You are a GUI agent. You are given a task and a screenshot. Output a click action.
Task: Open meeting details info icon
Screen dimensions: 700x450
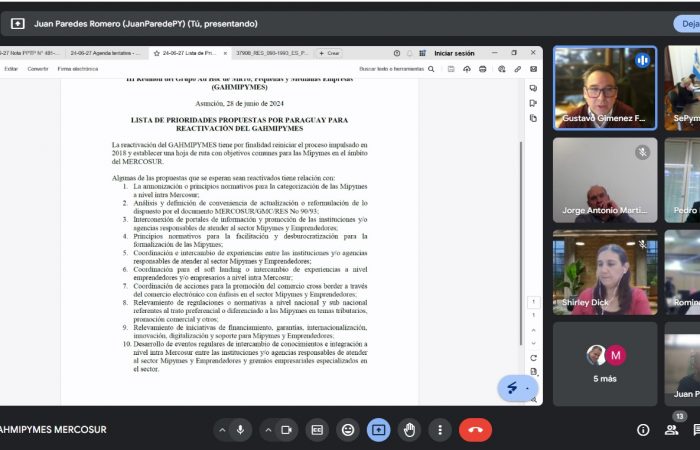tap(643, 430)
